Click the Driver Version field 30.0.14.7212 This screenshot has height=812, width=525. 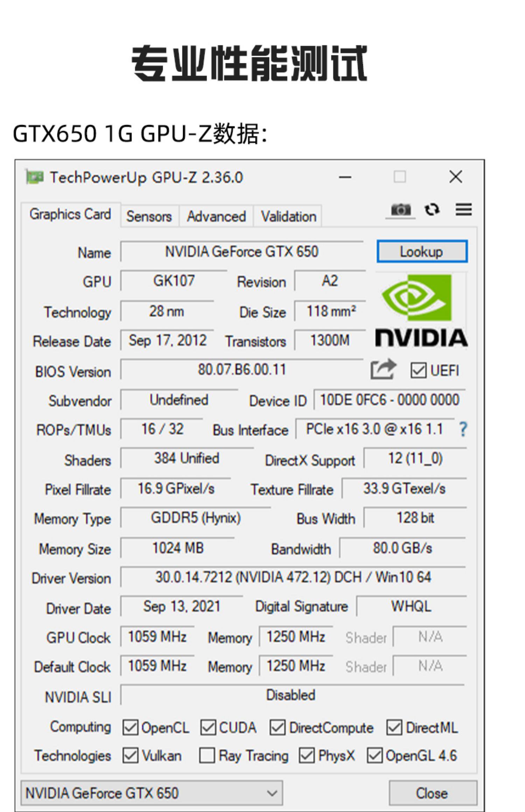pyautogui.click(x=293, y=577)
